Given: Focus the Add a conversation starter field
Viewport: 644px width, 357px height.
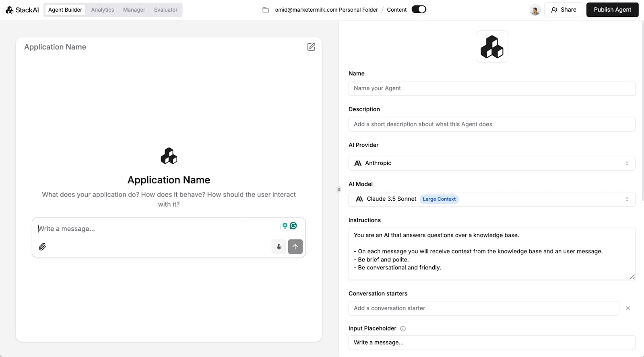Looking at the screenshot, I should click(484, 308).
